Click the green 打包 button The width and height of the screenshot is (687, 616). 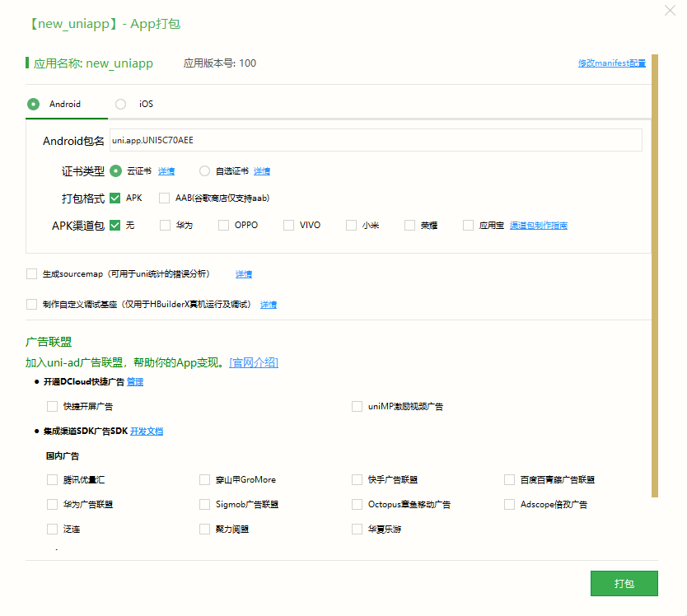click(x=624, y=583)
